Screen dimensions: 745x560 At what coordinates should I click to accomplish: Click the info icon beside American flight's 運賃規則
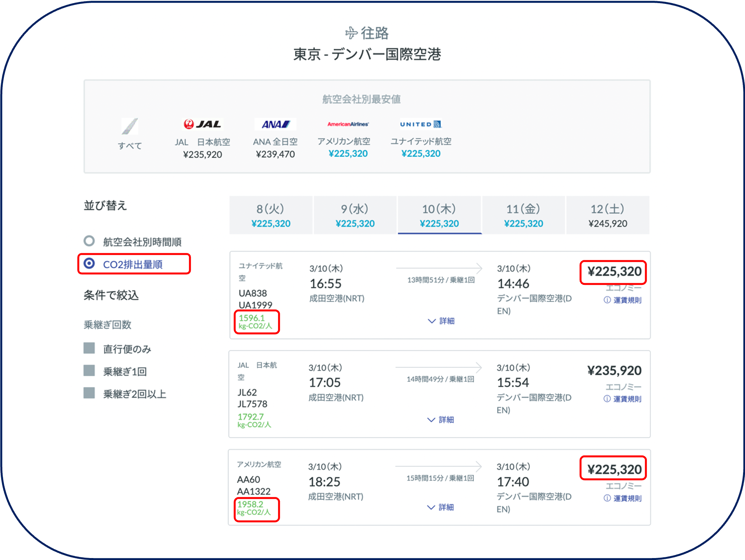[x=607, y=498]
